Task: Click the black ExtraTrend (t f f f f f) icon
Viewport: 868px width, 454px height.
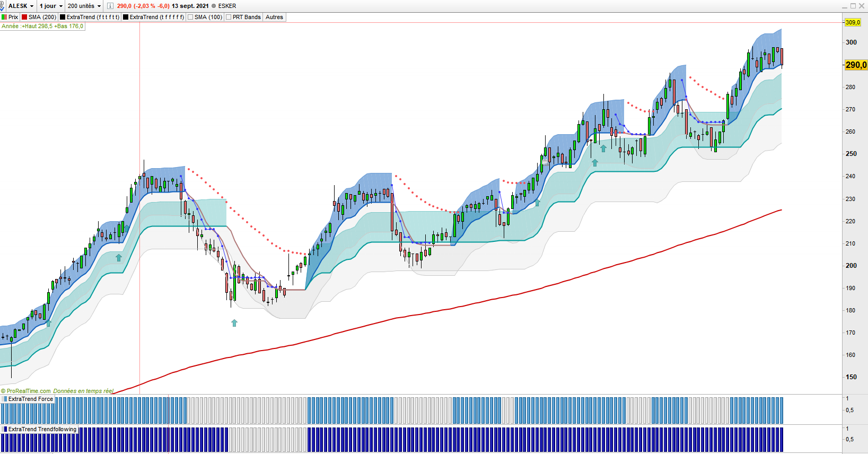Action: click(x=126, y=17)
